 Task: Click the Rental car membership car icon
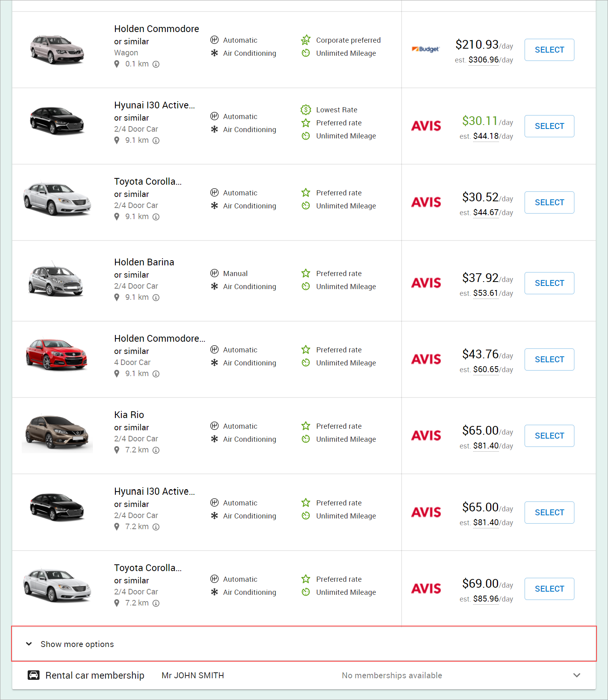click(x=34, y=675)
